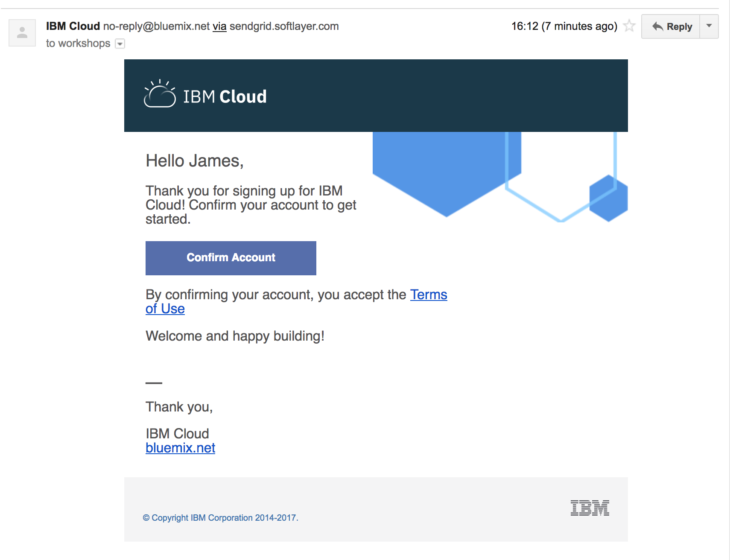
Task: Star this email from IBM Cloud
Action: 629,26
